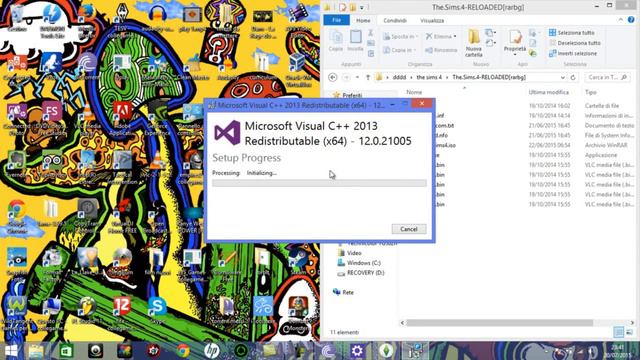Open the BitTorrent taskbar icon

click(x=328, y=351)
